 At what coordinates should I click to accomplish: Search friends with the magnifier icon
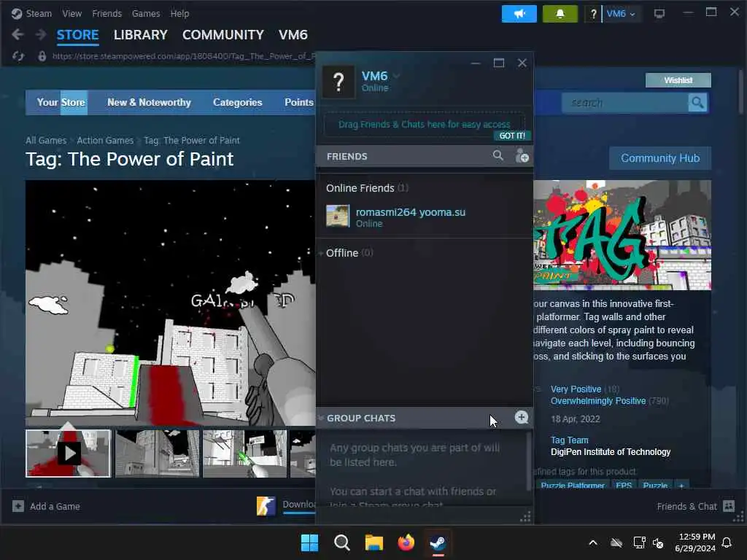click(498, 155)
